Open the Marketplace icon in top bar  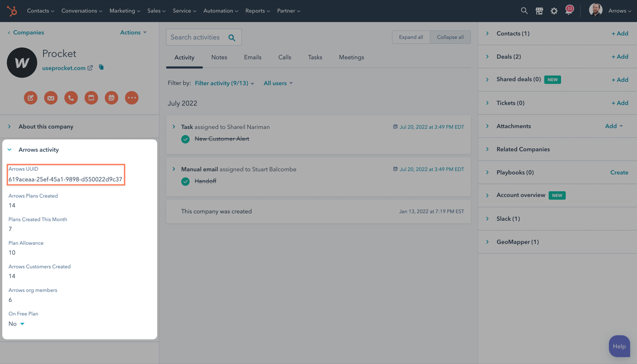[539, 11]
